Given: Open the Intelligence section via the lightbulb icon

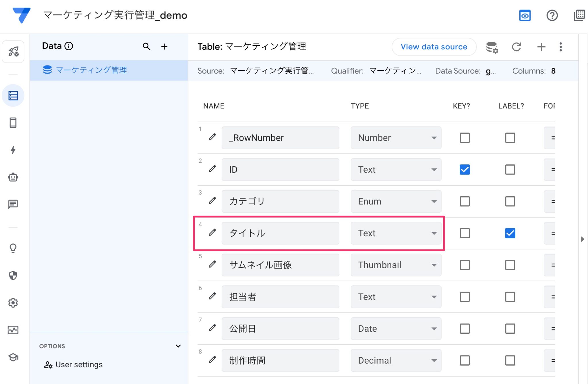Looking at the screenshot, I should point(13,248).
